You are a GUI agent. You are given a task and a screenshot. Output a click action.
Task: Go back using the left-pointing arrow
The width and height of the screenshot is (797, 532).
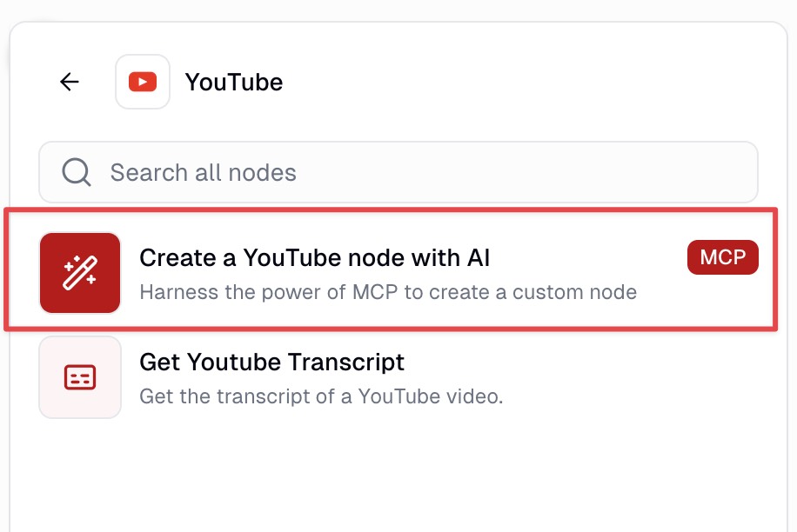(69, 81)
